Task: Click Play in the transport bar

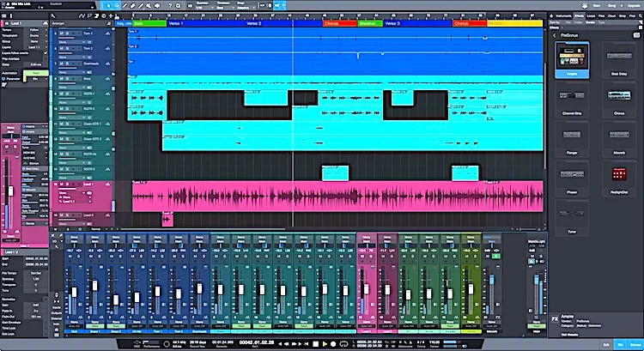Action: [x=325, y=343]
